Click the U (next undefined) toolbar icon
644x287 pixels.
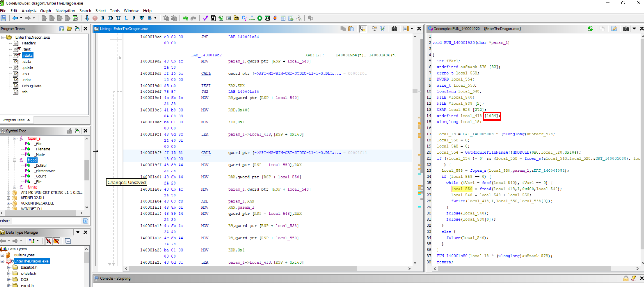click(118, 18)
